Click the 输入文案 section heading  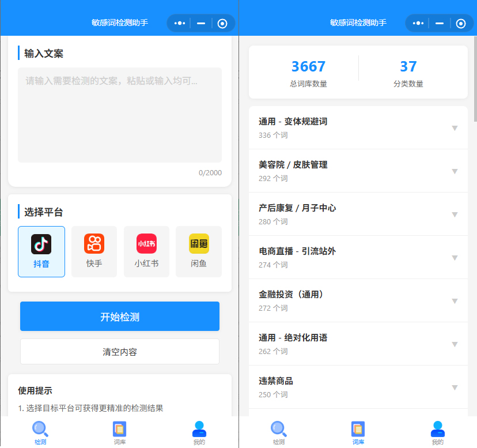[x=44, y=53]
